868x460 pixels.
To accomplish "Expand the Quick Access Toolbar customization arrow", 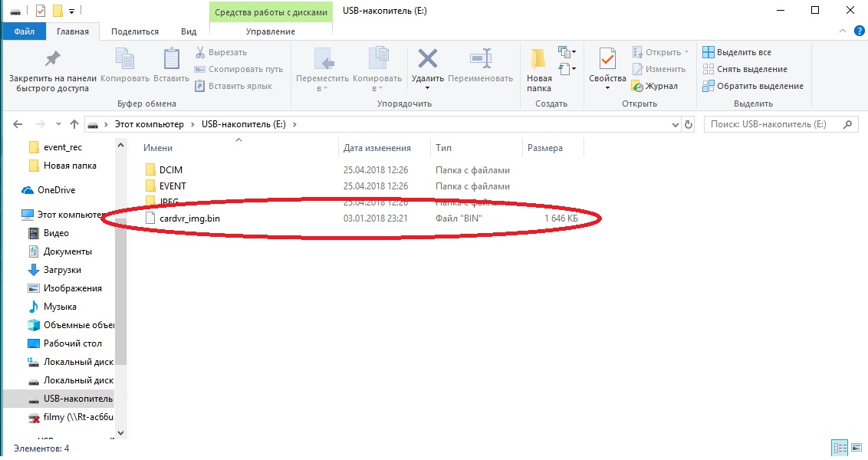I will click(x=72, y=11).
